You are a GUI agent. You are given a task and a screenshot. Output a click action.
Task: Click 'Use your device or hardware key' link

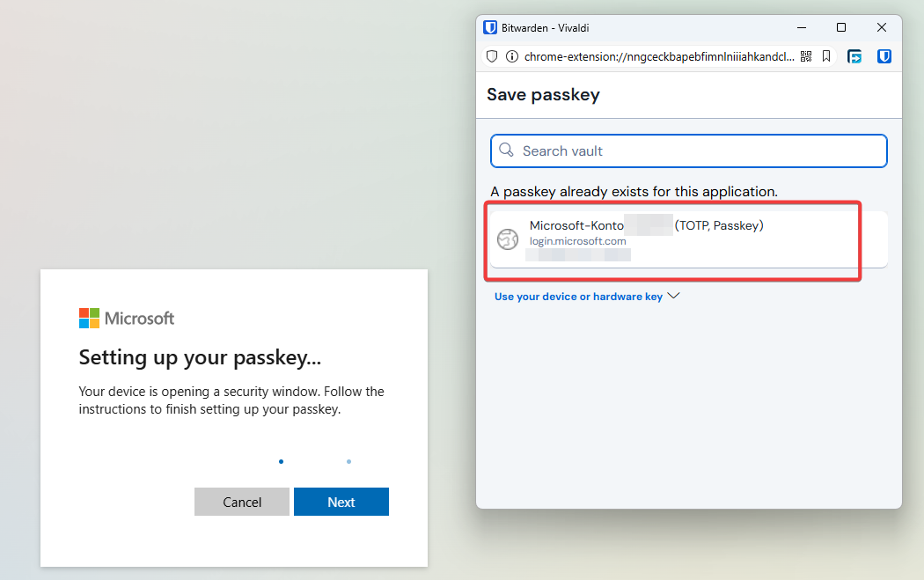pyautogui.click(x=578, y=297)
